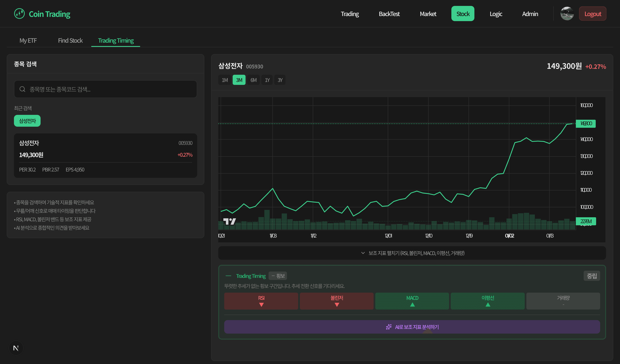This screenshot has width=620, height=364.
Task: Open the user profile avatar
Action: point(567,14)
